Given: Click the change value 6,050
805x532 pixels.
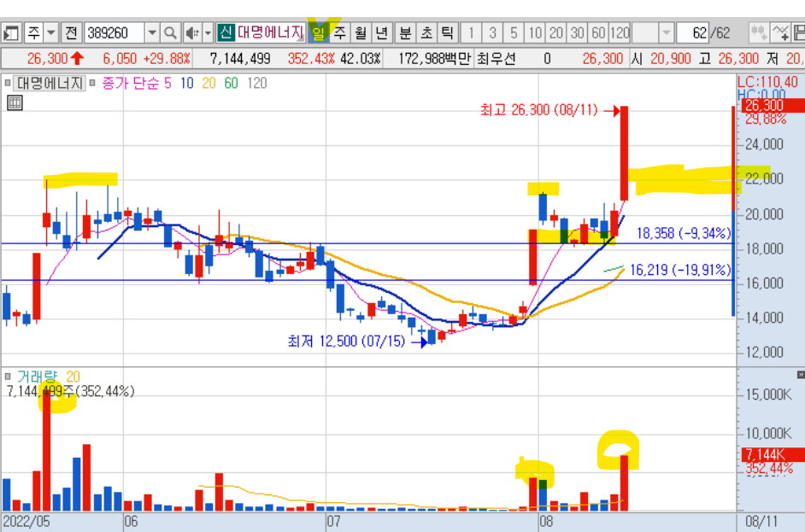Looking at the screenshot, I should [120, 58].
